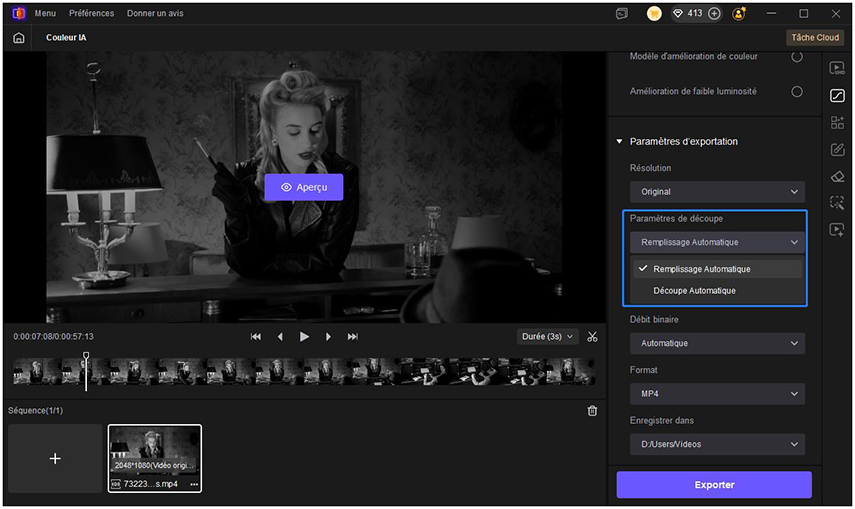Select Modèle d'amélioration de couleur radio
The height and width of the screenshot is (509, 855).
797,56
